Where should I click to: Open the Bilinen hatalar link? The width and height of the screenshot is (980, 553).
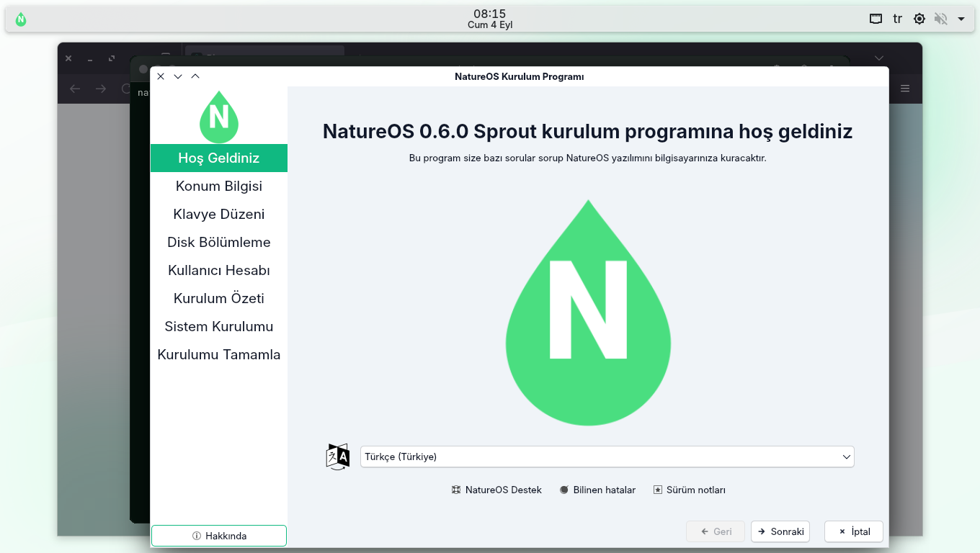coord(597,490)
